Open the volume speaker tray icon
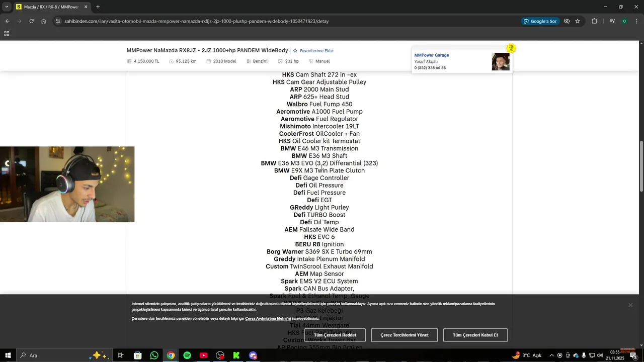The height and width of the screenshot is (362, 644). pyautogui.click(x=600, y=355)
